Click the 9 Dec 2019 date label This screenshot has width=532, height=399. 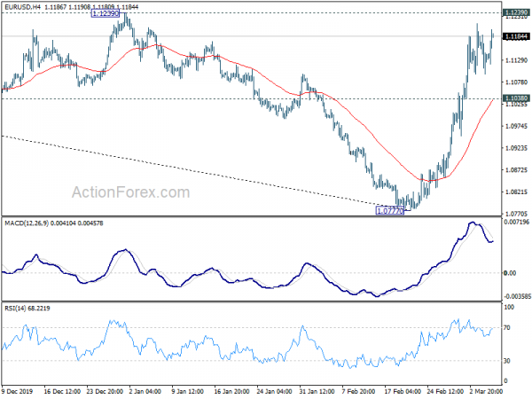coord(18,391)
